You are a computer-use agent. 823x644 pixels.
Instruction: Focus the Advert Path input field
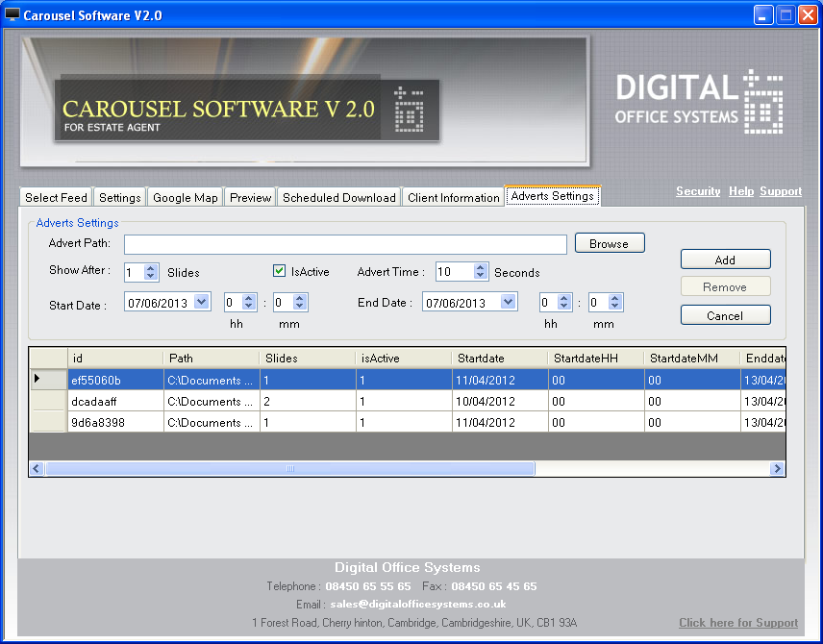tap(345, 244)
